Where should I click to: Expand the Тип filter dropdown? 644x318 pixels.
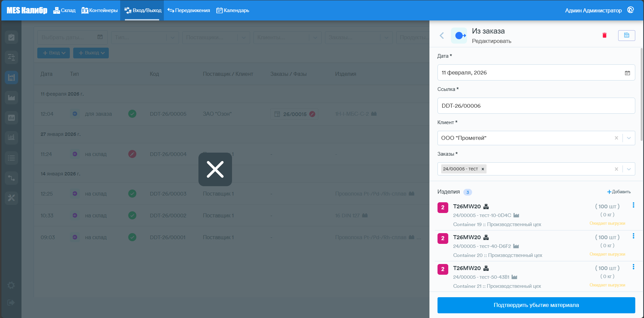click(172, 38)
